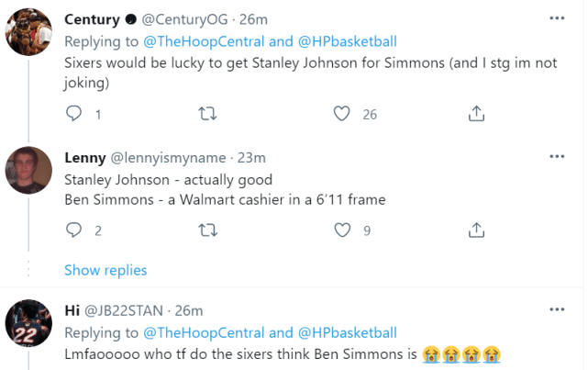Like Lenny's tweet with 9 likes

342,231
